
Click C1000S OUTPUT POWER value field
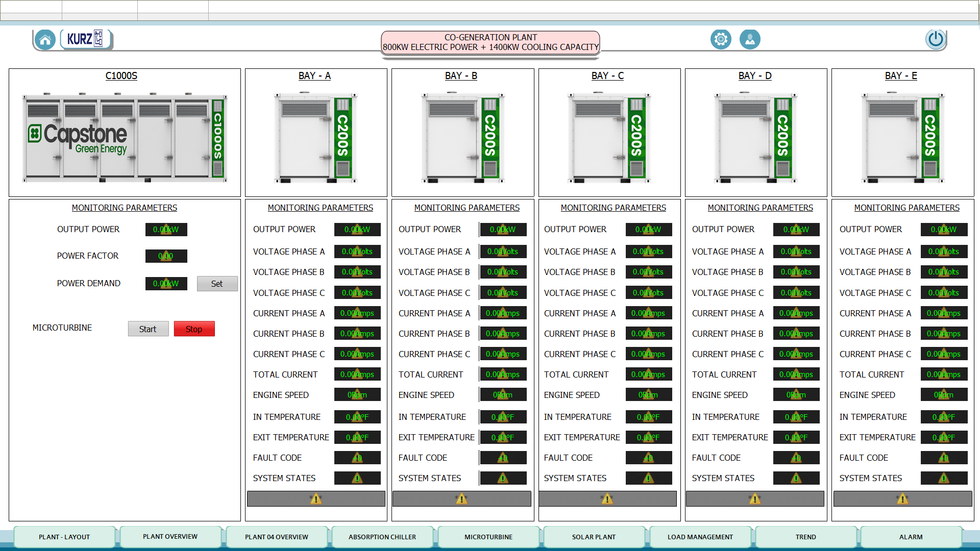[x=166, y=230]
